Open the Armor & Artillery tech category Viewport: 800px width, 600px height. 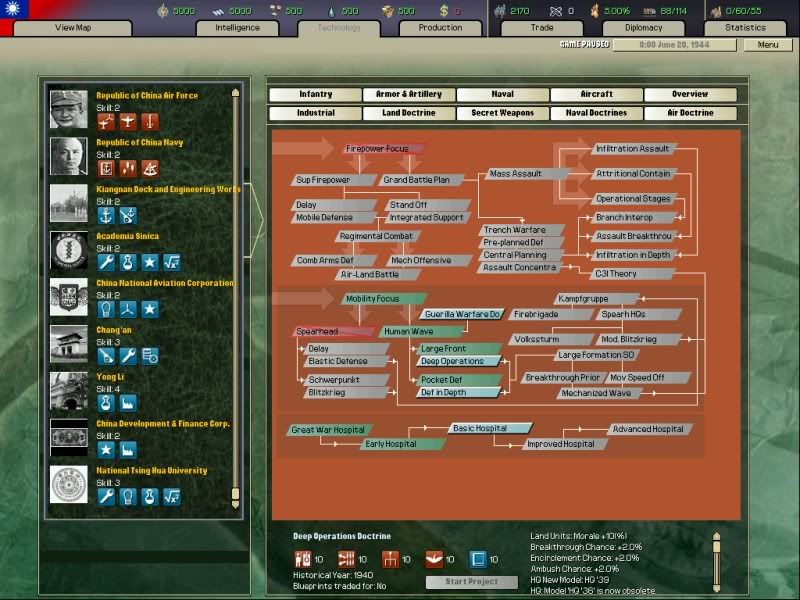(408, 94)
